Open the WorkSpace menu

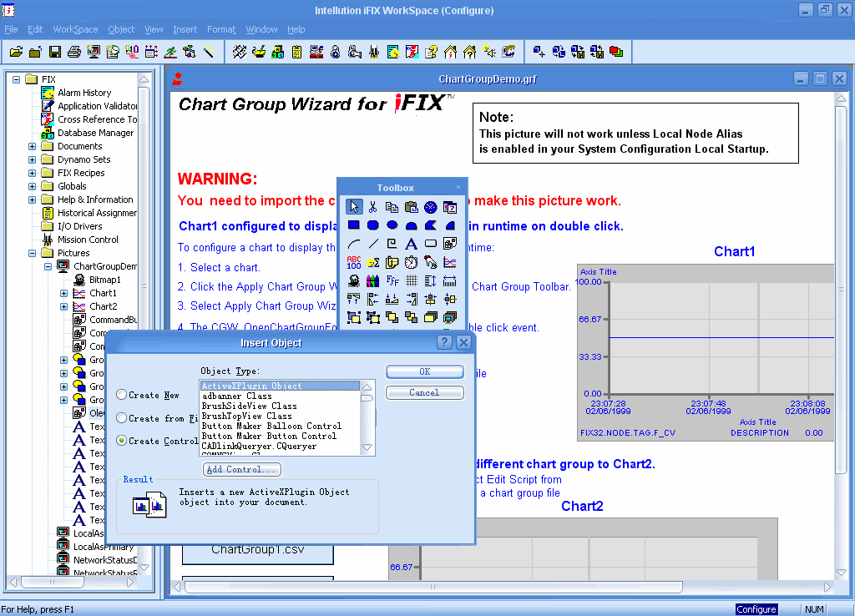pos(75,29)
